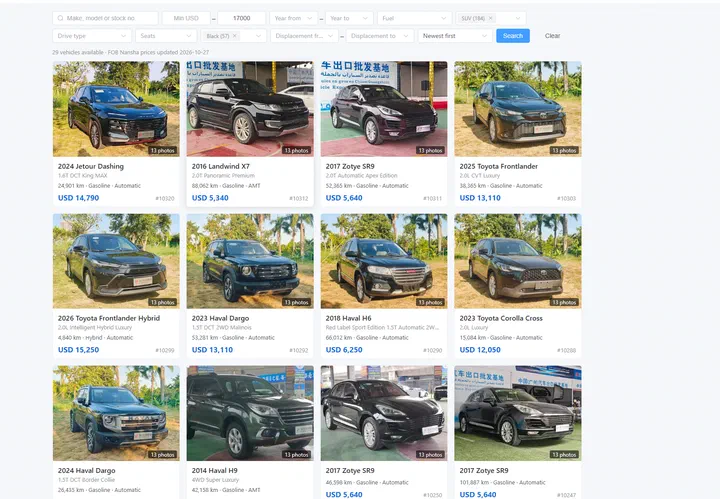Open the 2026 Toyota Frontlander Hybrid photo

tap(116, 261)
